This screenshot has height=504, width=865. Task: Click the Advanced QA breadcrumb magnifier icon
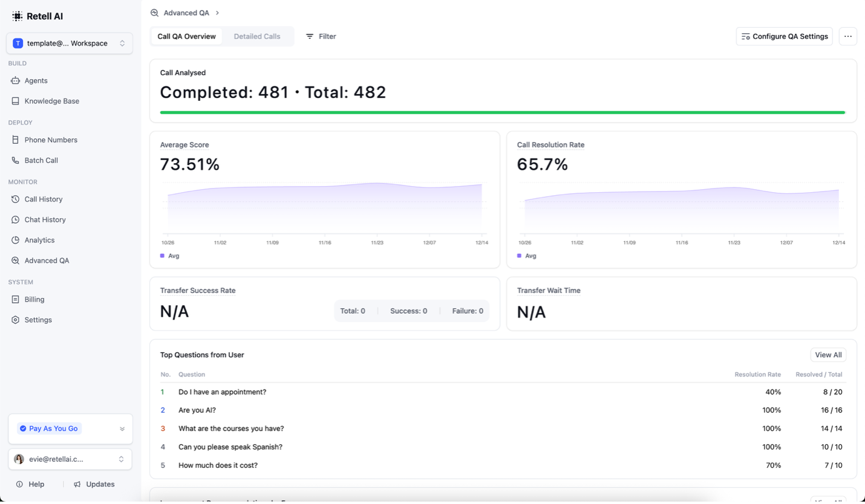154,13
